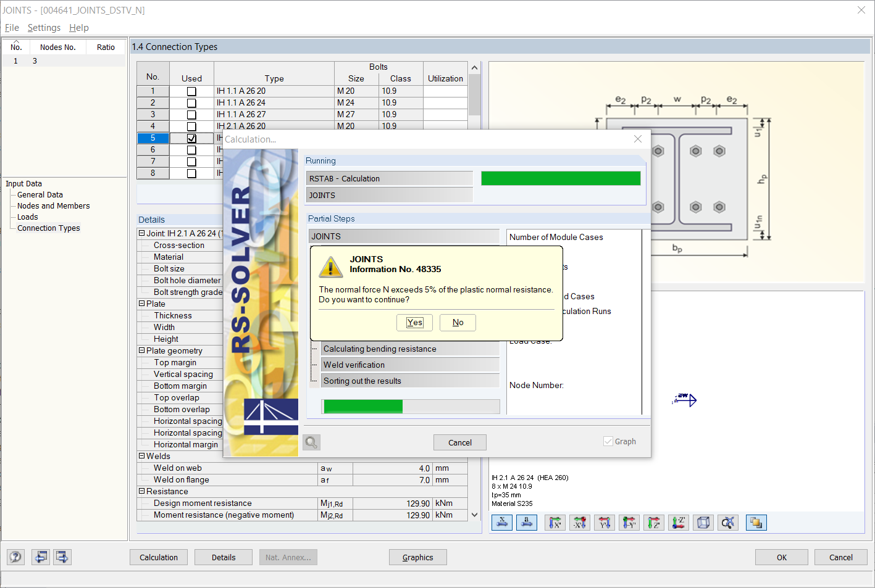
Task: Select Loads in the Input Data navigator
Action: pos(27,217)
